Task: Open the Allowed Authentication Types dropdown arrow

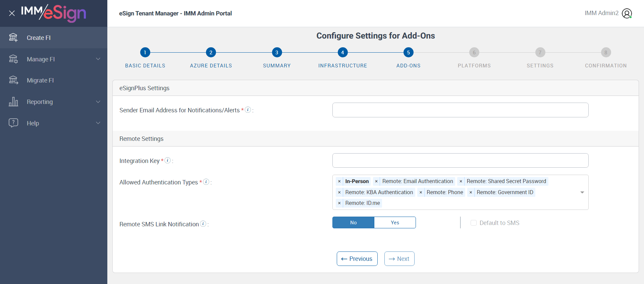Action: [582, 192]
